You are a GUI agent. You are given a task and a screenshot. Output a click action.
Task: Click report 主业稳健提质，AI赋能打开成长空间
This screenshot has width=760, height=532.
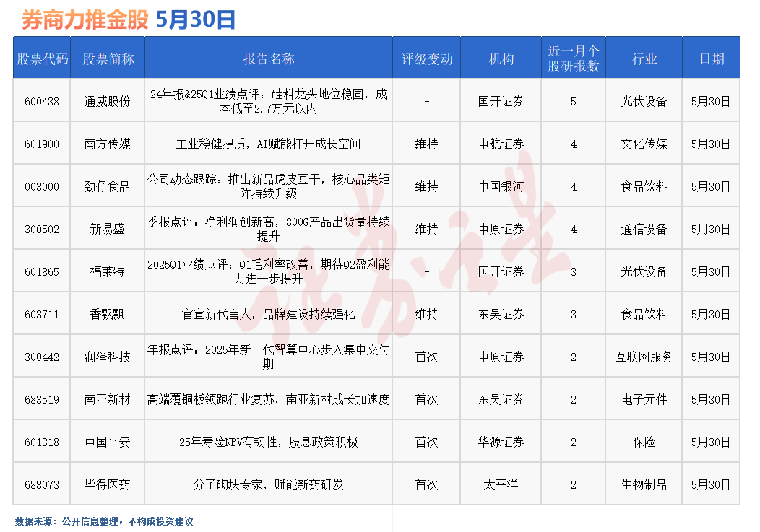coord(269,144)
